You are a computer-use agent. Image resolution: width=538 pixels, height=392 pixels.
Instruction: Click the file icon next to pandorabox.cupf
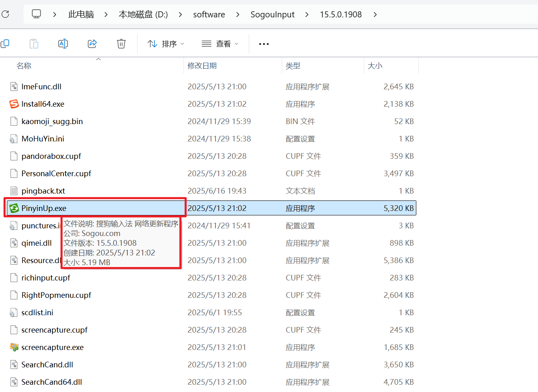click(14, 156)
